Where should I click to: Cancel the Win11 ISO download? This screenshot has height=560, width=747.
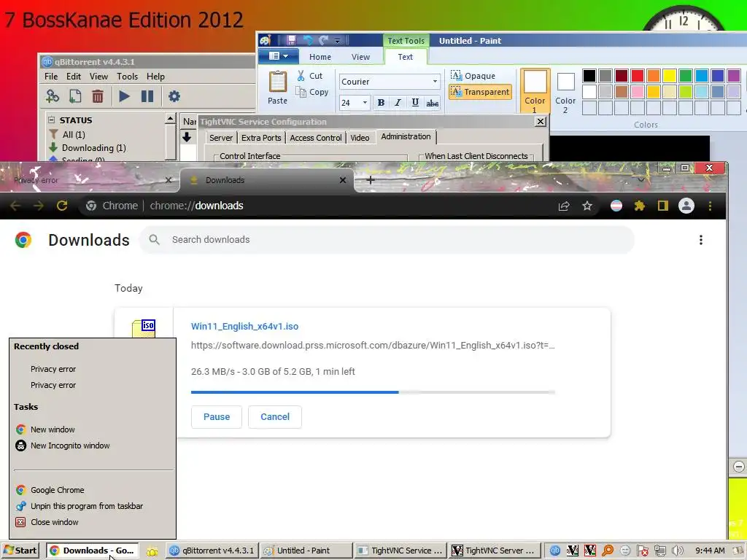275,416
